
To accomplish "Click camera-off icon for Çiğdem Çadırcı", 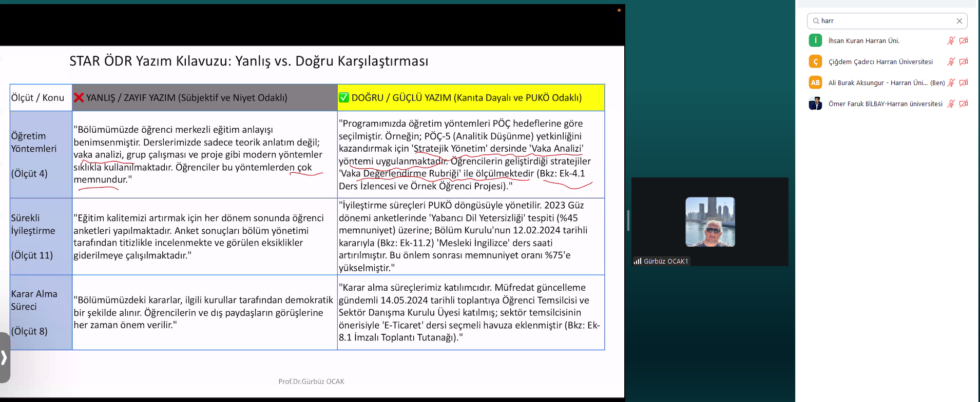I will (x=964, y=62).
